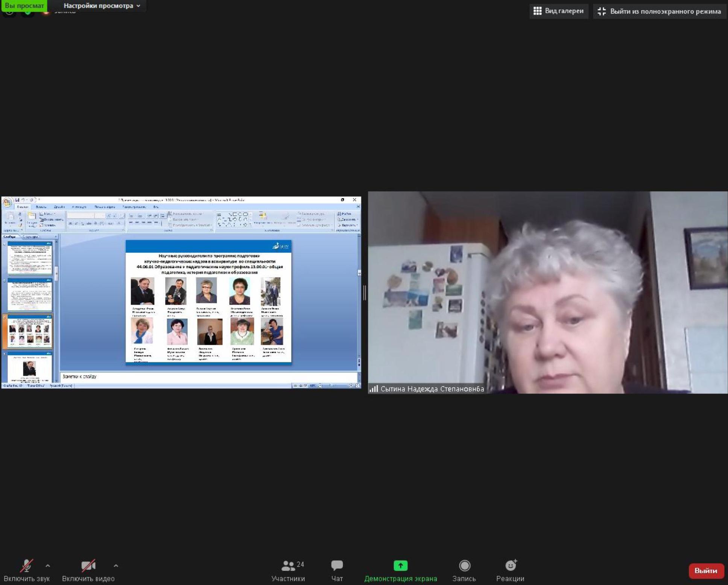Click the green Share Screen icon
The width and height of the screenshot is (728, 585).
click(400, 565)
